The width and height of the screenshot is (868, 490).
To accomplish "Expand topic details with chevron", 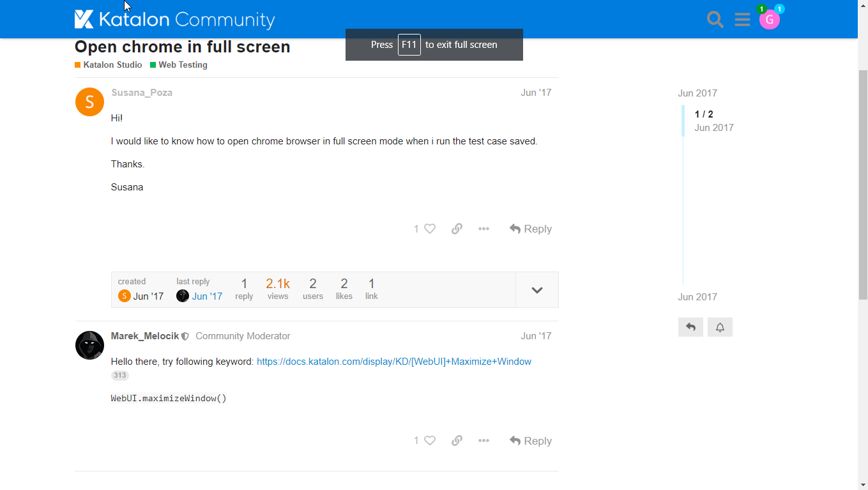I will [537, 290].
